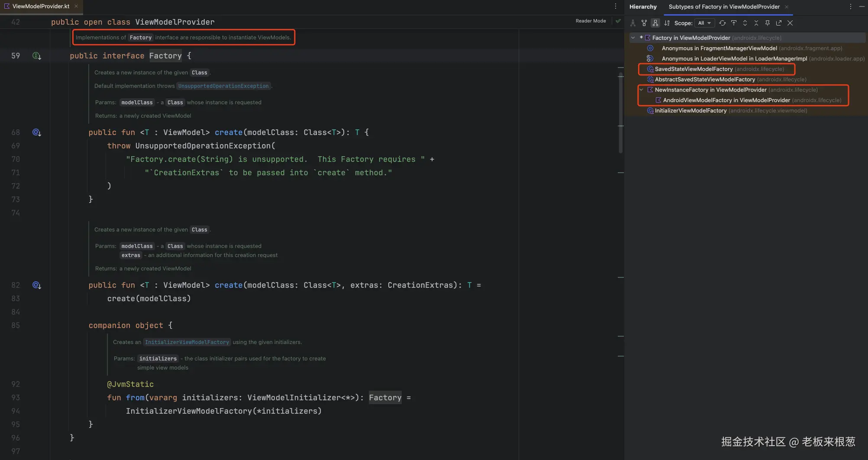
Task: Click the Supertypes Hierarchy toolbar icon
Action: 644,23
